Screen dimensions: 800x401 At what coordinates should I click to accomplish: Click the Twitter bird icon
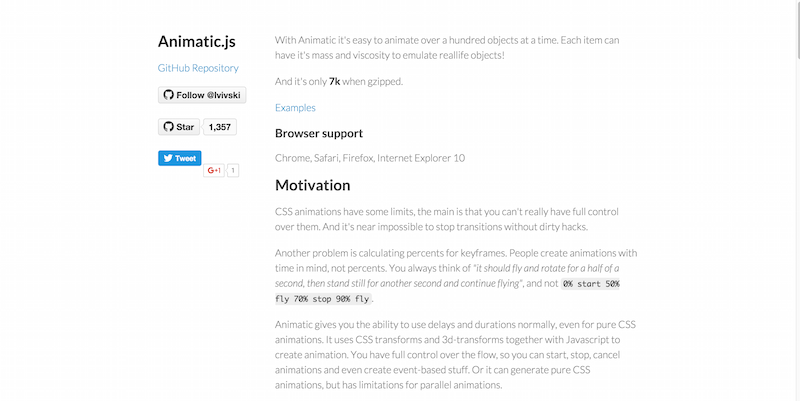[x=167, y=158]
